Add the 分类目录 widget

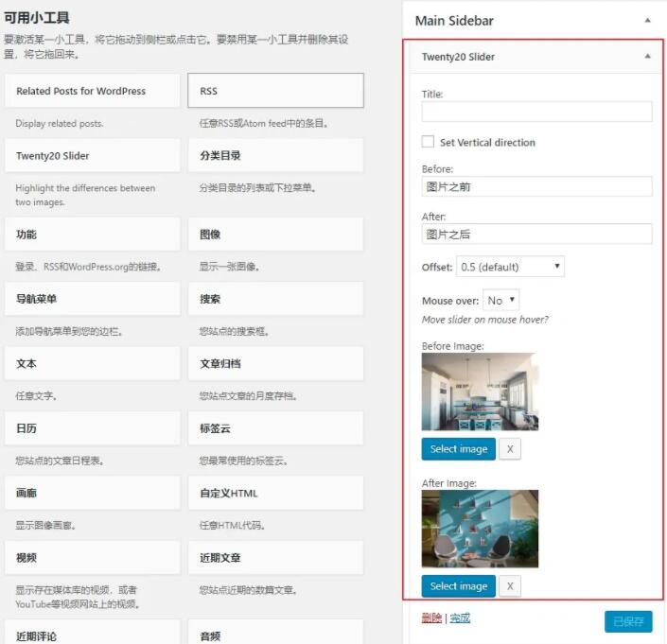tap(275, 155)
